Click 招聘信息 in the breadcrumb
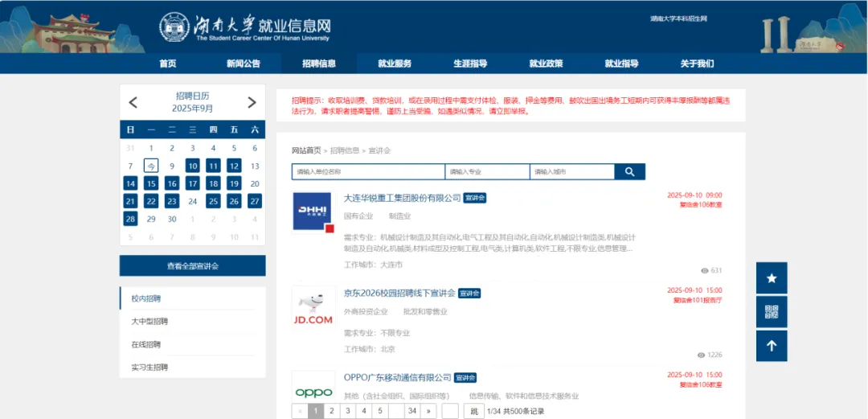868x419 pixels. pyautogui.click(x=345, y=150)
